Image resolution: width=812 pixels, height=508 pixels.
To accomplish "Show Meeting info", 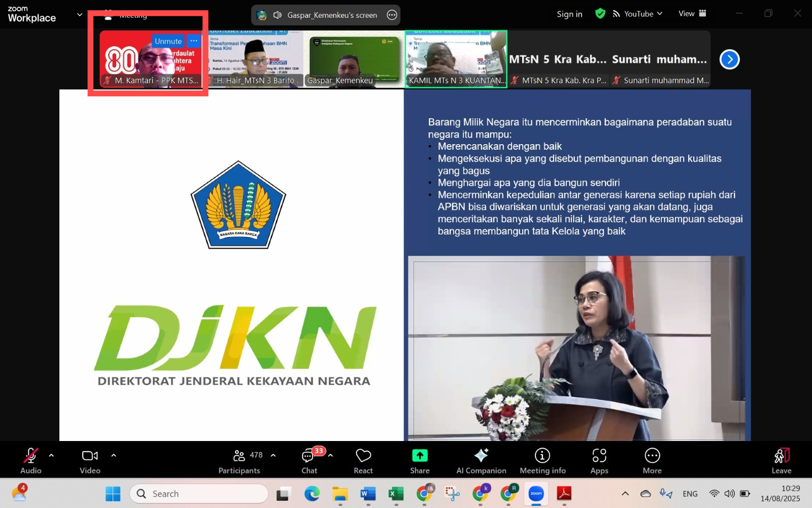I will point(542,461).
